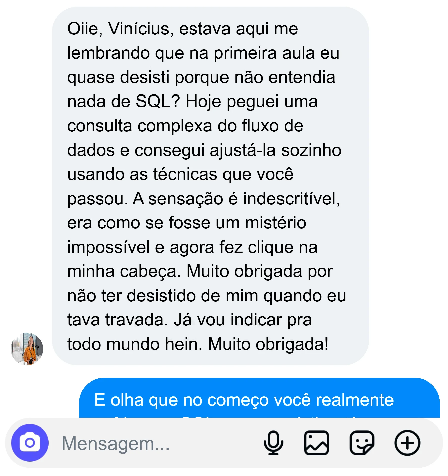448x476 pixels.
Task: Click 'consulta complexa' in the gray message
Action: [140, 126]
